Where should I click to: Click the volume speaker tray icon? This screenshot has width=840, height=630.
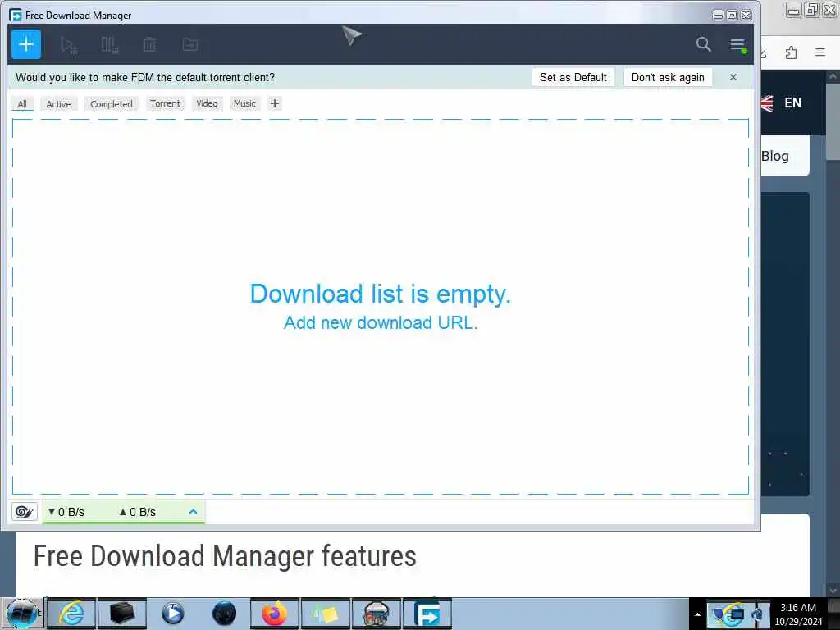758,614
